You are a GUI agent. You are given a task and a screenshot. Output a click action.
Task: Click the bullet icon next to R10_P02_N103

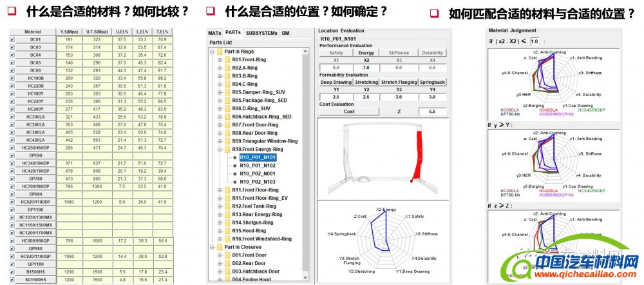tap(234, 182)
